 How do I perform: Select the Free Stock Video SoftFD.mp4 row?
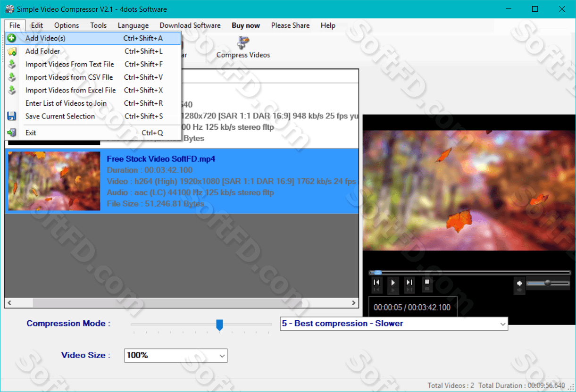pos(182,181)
